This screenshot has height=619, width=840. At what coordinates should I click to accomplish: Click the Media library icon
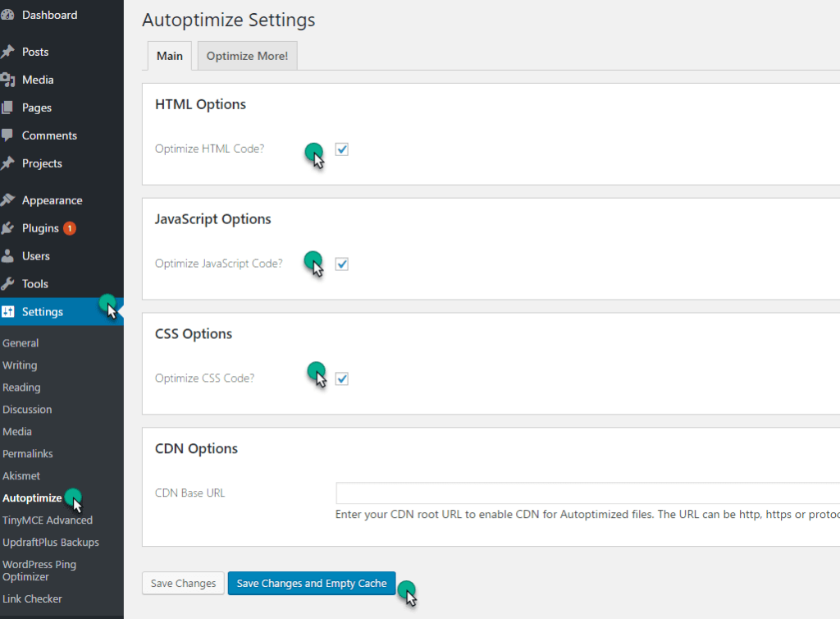tap(7, 80)
